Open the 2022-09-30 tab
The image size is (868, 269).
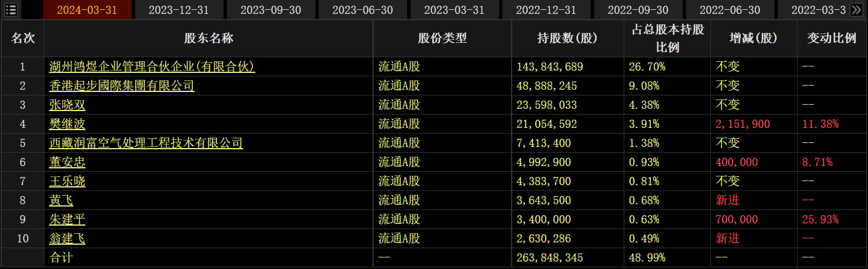pyautogui.click(x=638, y=10)
